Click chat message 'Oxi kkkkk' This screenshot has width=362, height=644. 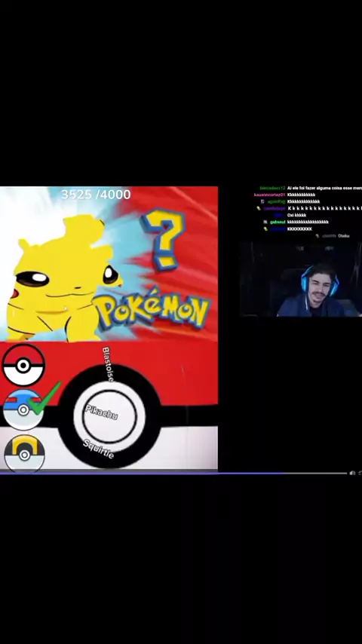click(296, 215)
